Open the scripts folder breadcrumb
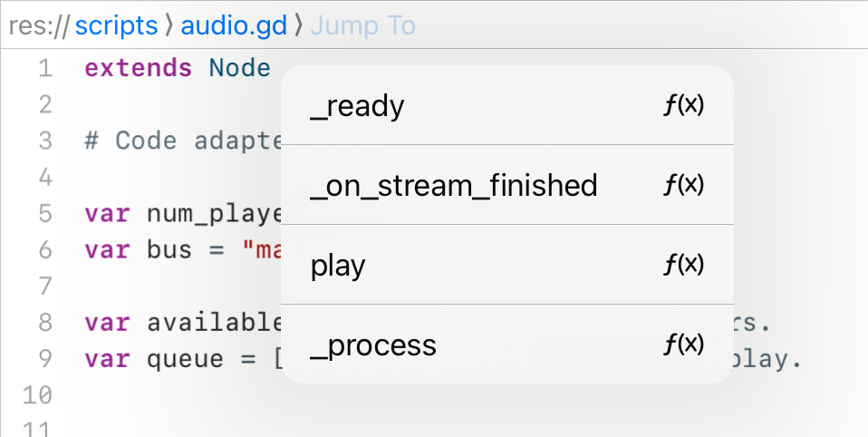This screenshot has height=437, width=868. 116,25
